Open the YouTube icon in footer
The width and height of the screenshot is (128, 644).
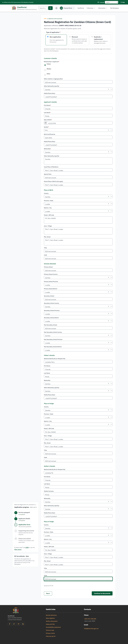pos(18,624)
